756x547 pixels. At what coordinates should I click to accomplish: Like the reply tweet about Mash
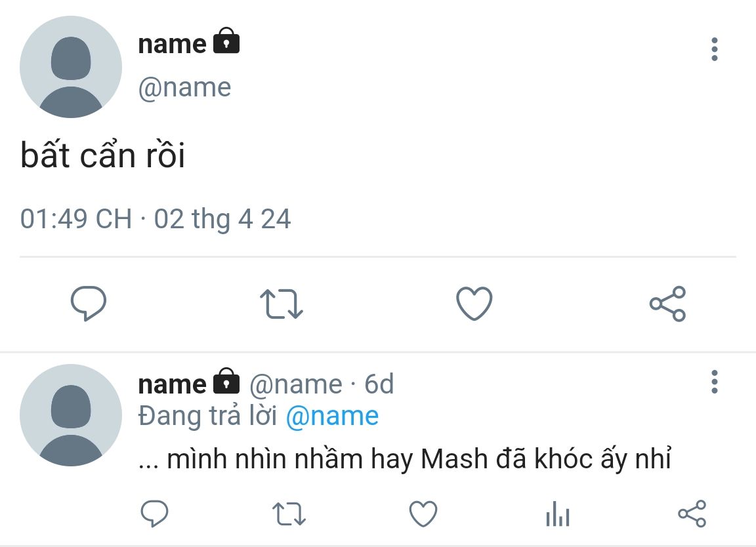tap(423, 514)
